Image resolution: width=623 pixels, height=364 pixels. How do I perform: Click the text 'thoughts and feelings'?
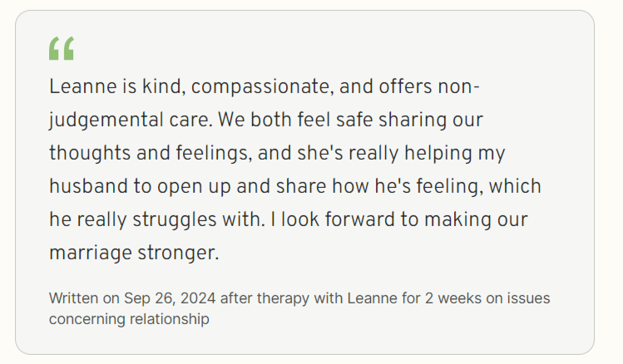(150, 154)
